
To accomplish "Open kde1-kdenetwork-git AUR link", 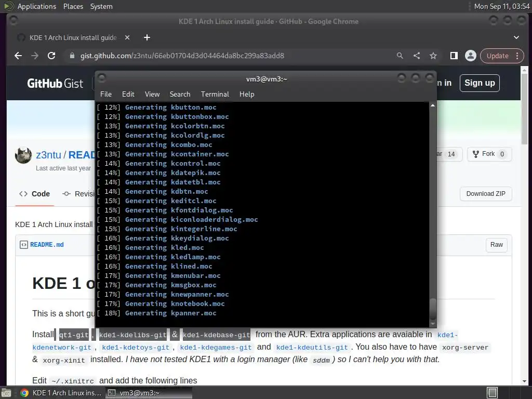I will [62, 348].
